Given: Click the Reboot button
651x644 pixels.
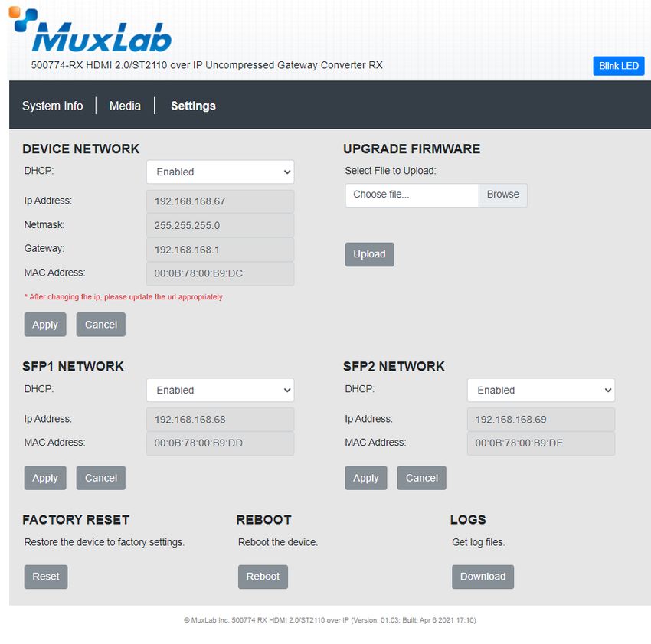Looking at the screenshot, I should click(x=263, y=577).
